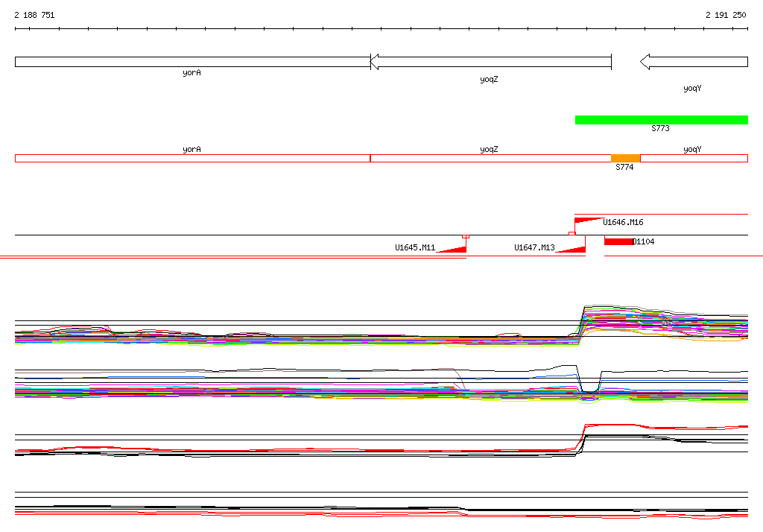Select the yoqY gene arrow at right
The width and height of the screenshot is (763, 532).
[x=693, y=62]
